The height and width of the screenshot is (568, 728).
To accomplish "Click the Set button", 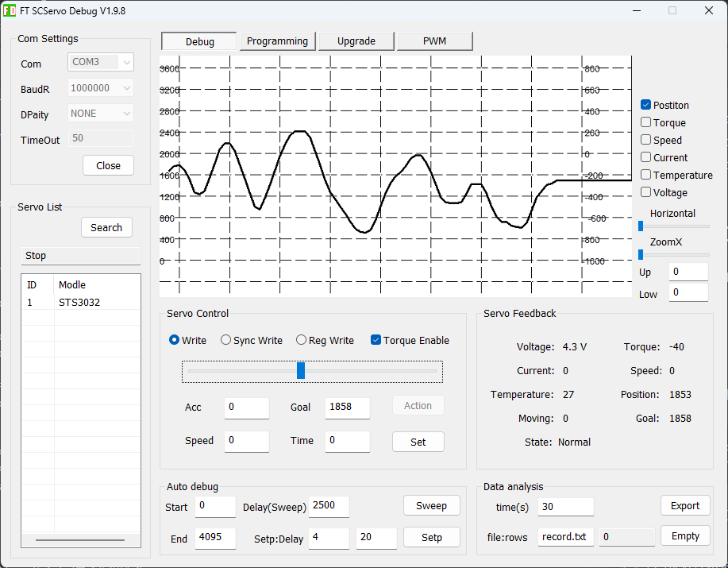I will point(418,442).
